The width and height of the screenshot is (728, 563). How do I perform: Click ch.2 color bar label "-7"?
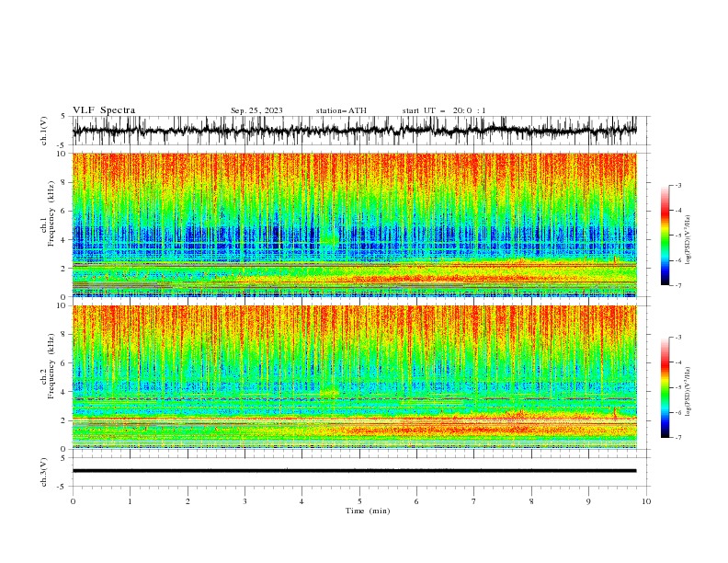(678, 438)
